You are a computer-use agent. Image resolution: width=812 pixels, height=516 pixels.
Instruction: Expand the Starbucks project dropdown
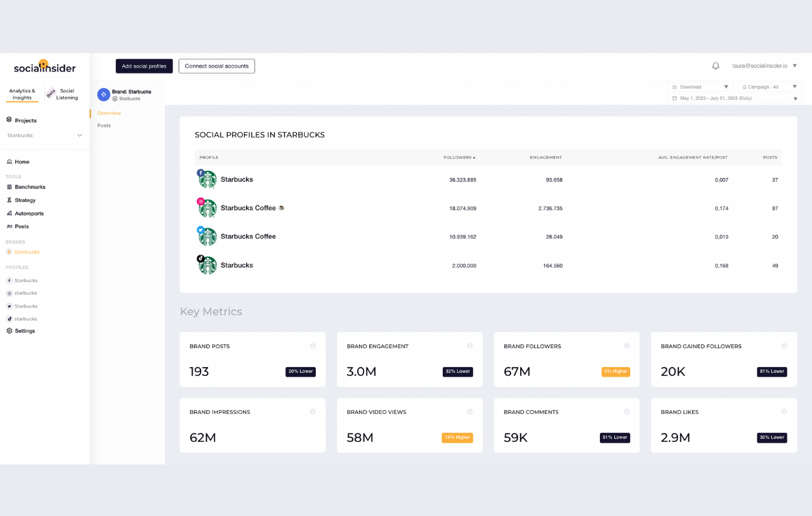(80, 135)
